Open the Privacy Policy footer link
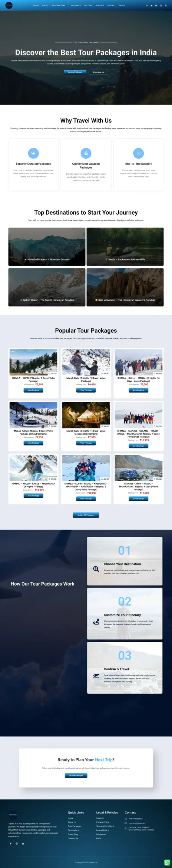The width and height of the screenshot is (172, 868). tap(102, 822)
